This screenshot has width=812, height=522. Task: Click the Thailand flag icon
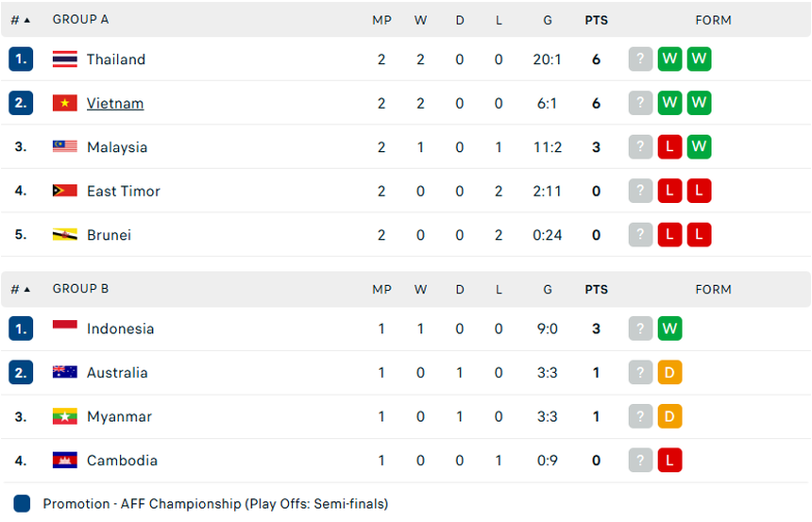click(64, 59)
